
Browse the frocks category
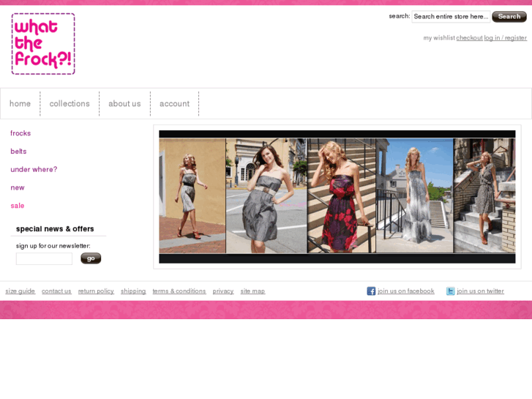coord(20,133)
